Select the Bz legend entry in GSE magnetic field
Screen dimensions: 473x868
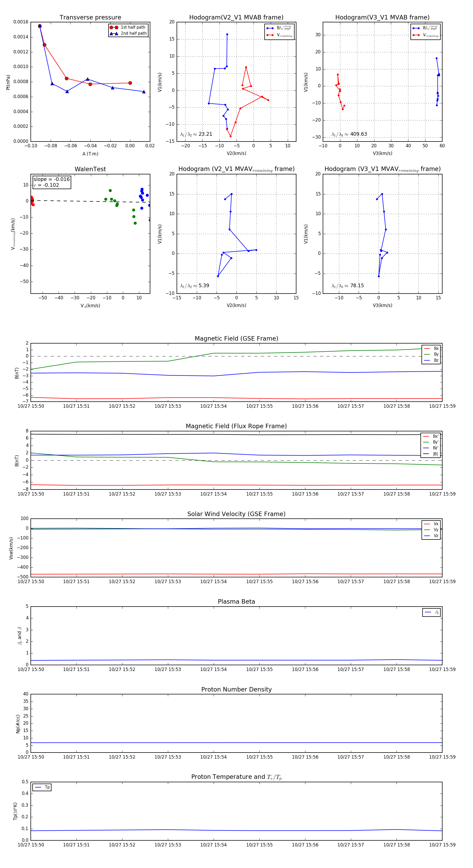pyautogui.click(x=431, y=360)
